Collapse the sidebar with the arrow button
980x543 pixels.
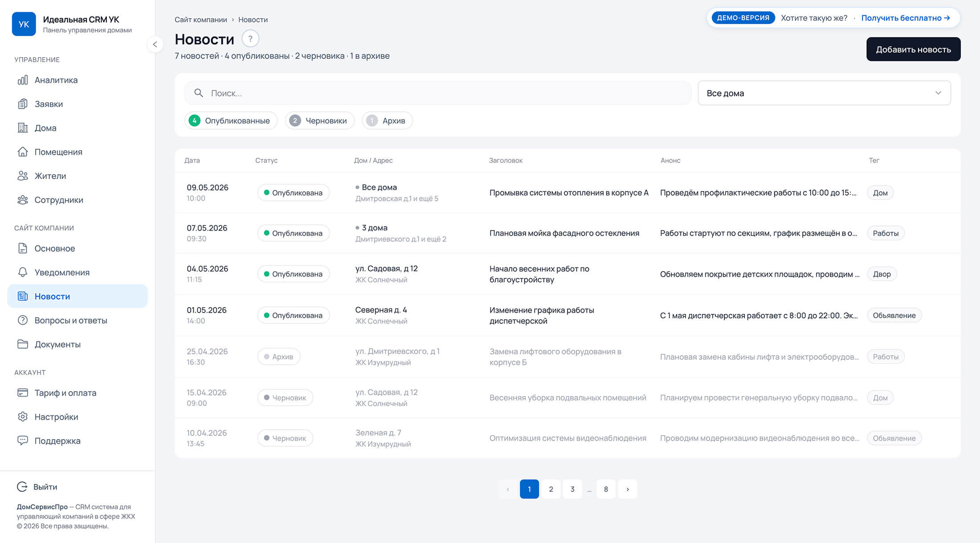[x=155, y=44]
